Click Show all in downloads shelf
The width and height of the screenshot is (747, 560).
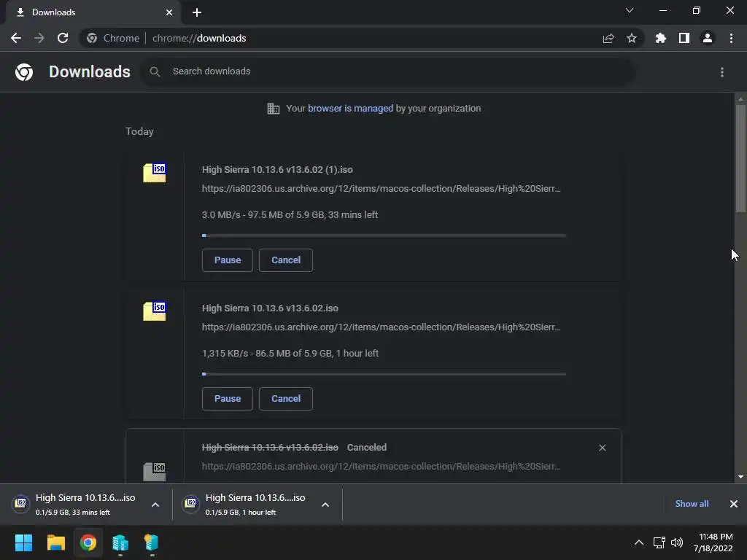coord(692,504)
